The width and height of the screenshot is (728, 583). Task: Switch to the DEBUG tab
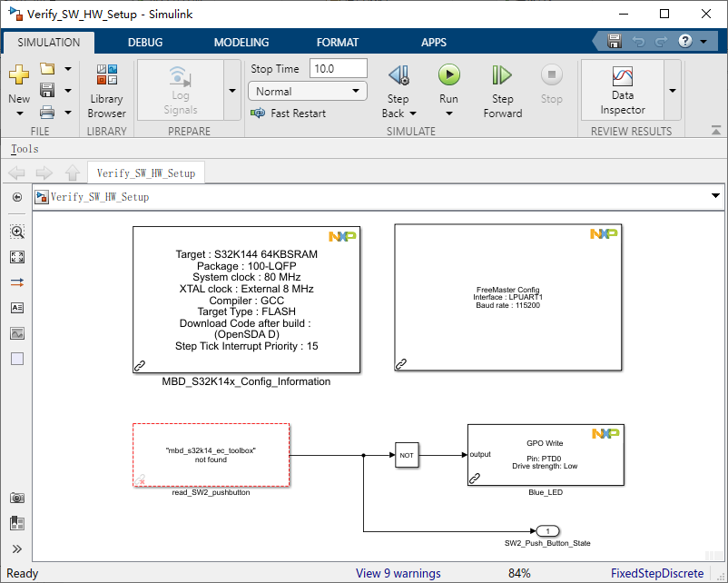pos(145,43)
